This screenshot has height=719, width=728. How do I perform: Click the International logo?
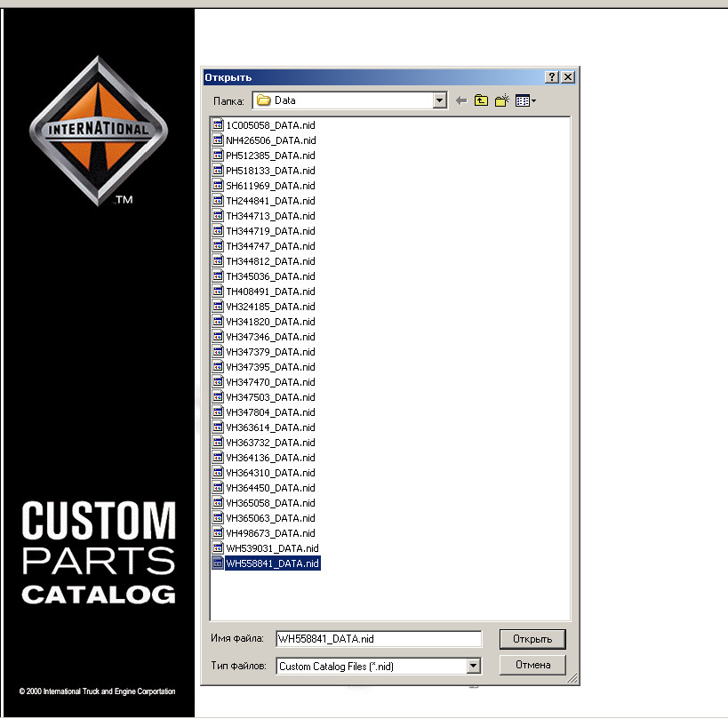(98, 130)
